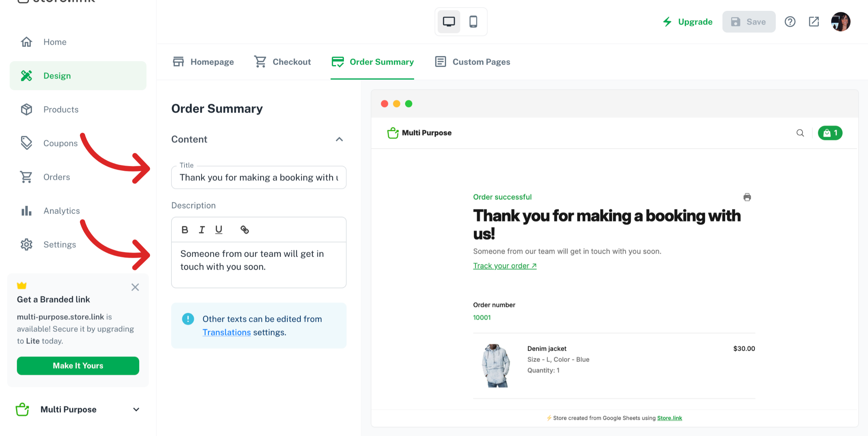Expand the Multi Purpose store switcher
Image resolution: width=868 pixels, height=436 pixels.
[x=136, y=409]
